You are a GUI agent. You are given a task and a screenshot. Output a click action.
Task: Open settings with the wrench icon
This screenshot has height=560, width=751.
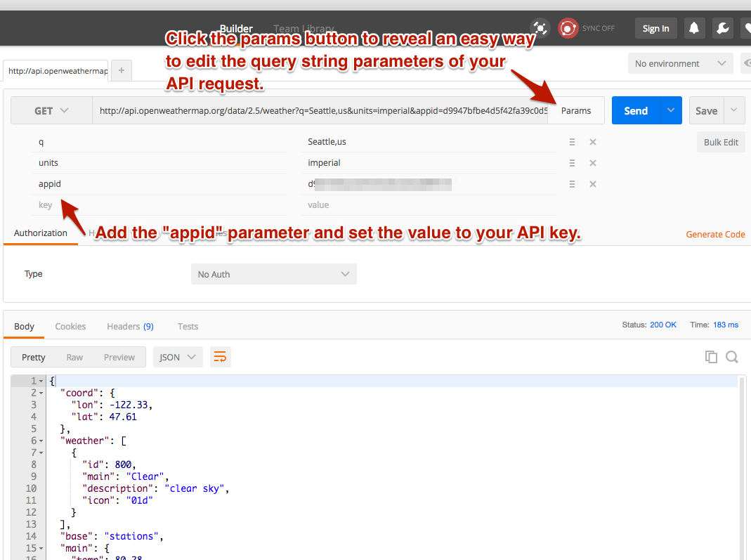point(722,28)
